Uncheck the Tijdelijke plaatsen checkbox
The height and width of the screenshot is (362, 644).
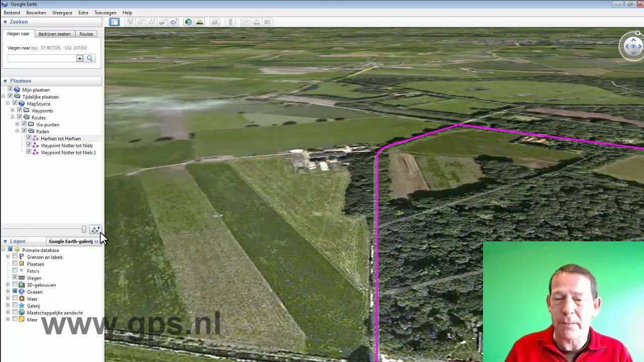(x=10, y=97)
